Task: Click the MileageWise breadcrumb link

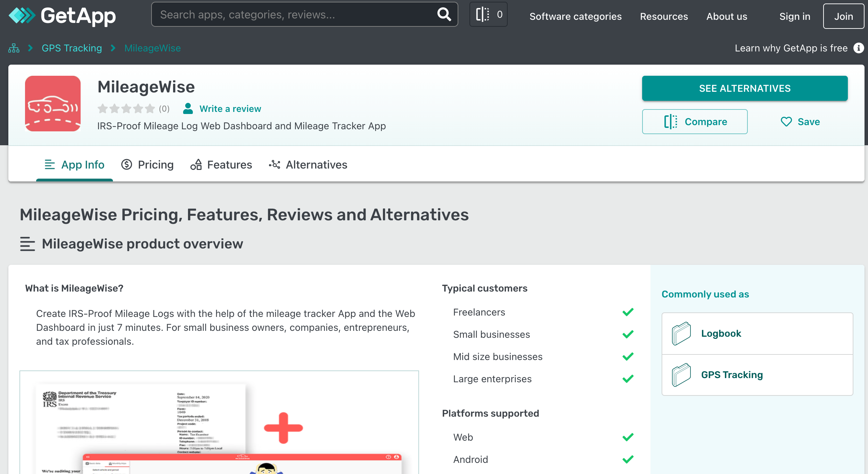Action: 153,48
